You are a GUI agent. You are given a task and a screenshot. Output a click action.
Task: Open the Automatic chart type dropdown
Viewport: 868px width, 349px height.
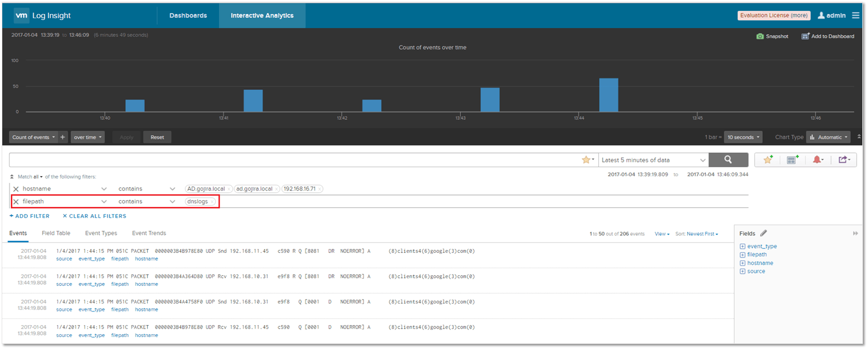point(828,137)
